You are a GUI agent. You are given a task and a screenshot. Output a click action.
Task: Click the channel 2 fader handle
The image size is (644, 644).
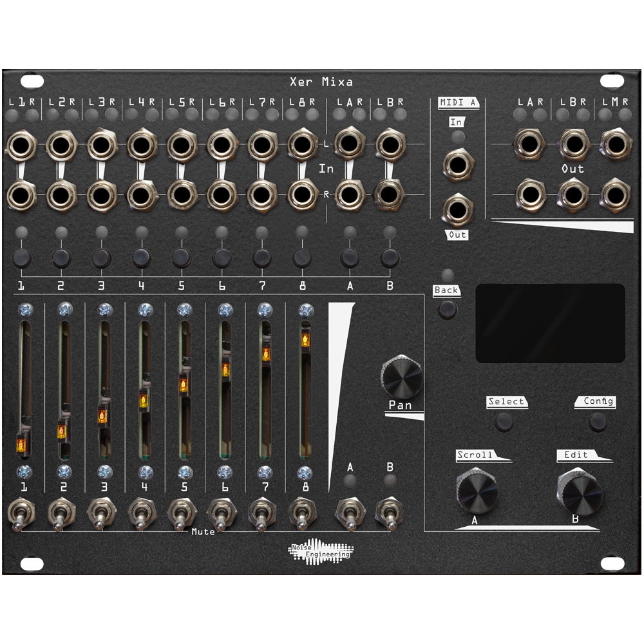(x=62, y=431)
